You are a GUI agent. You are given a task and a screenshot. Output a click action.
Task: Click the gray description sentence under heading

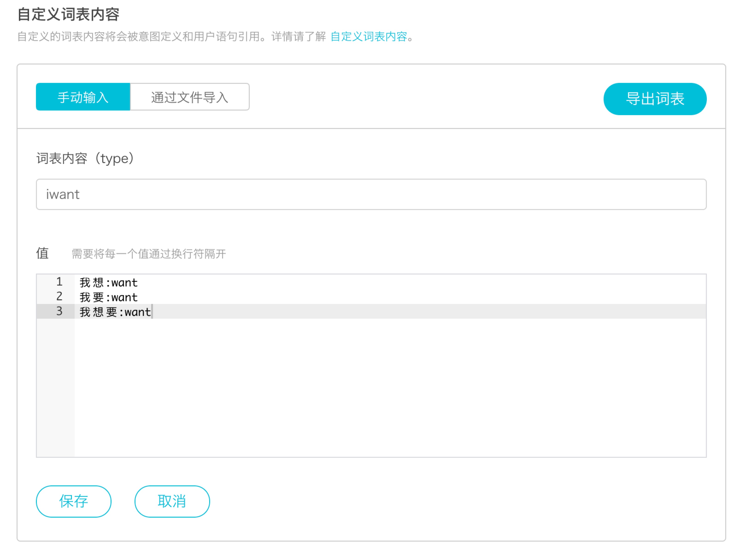(x=171, y=36)
